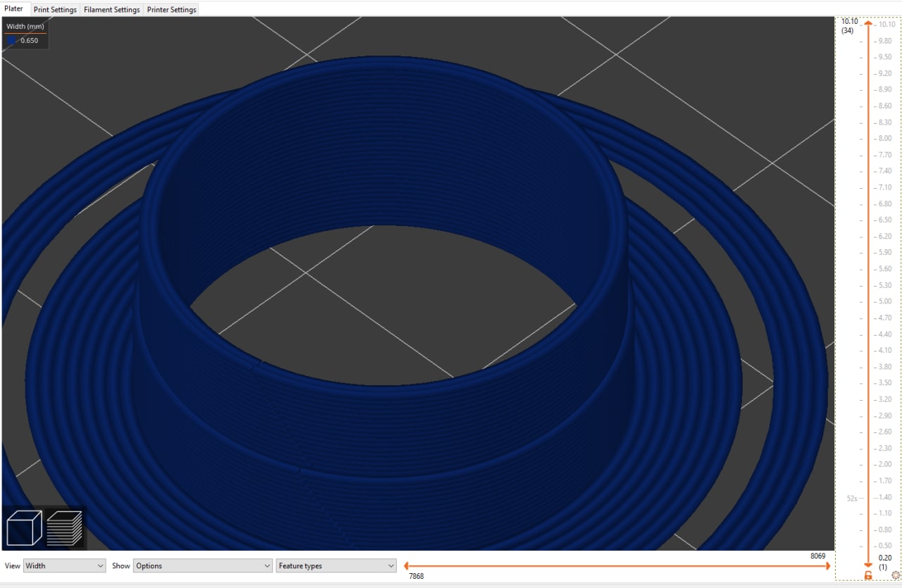The height and width of the screenshot is (588, 902).
Task: Click the top thumb of vertical layer slider
Action: [868, 23]
